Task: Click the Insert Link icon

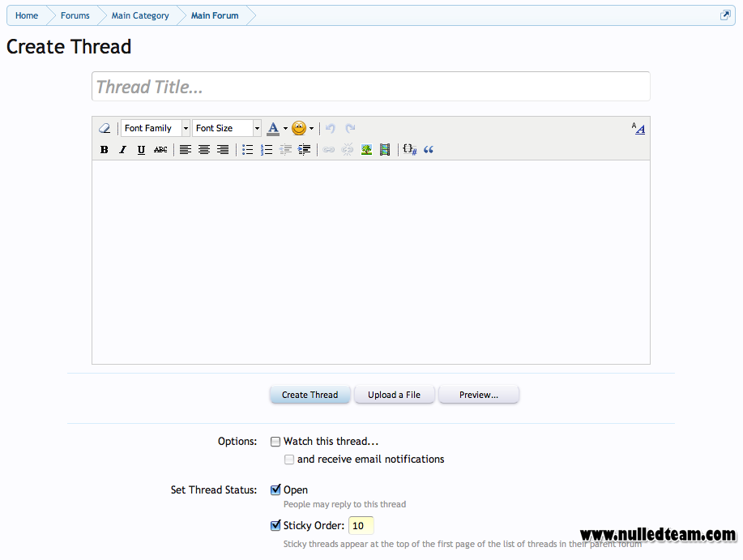Action: (328, 150)
